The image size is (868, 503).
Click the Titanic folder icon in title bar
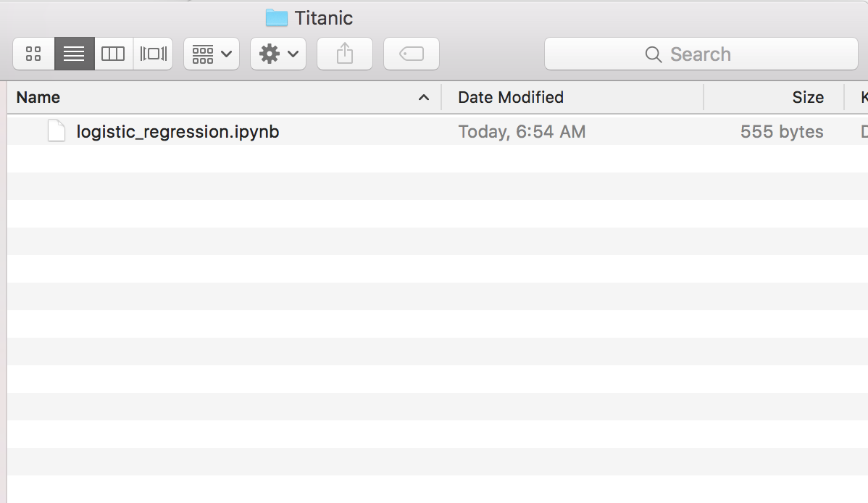click(x=277, y=17)
